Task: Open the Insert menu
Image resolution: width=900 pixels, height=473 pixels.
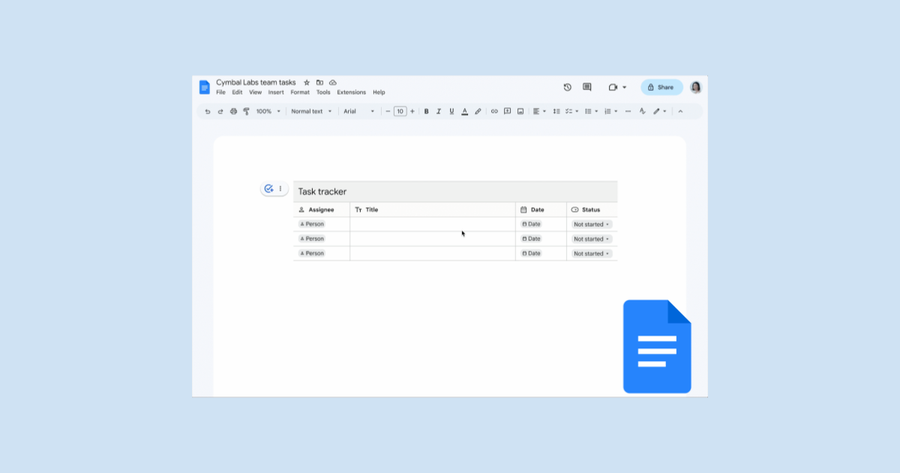Action: point(276,92)
